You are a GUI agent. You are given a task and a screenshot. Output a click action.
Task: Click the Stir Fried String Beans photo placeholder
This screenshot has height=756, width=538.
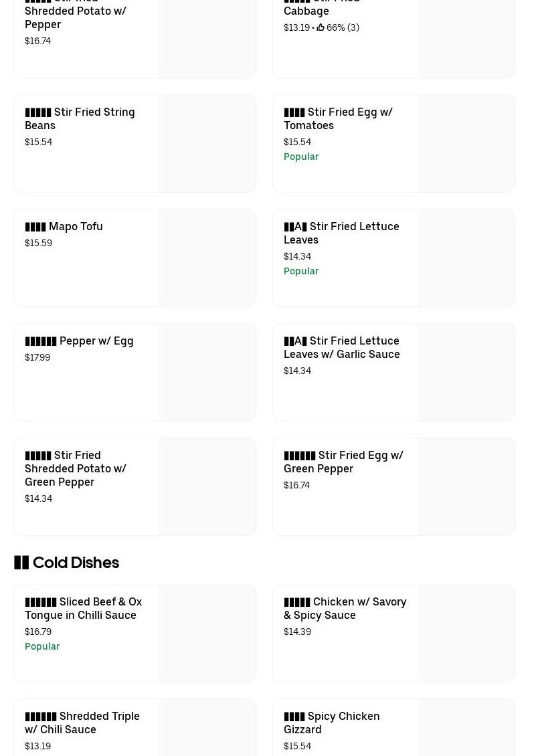coord(207,144)
